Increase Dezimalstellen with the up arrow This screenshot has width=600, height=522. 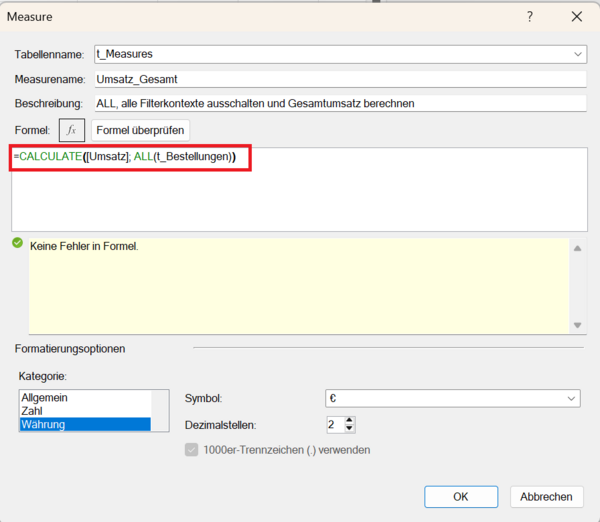349,420
